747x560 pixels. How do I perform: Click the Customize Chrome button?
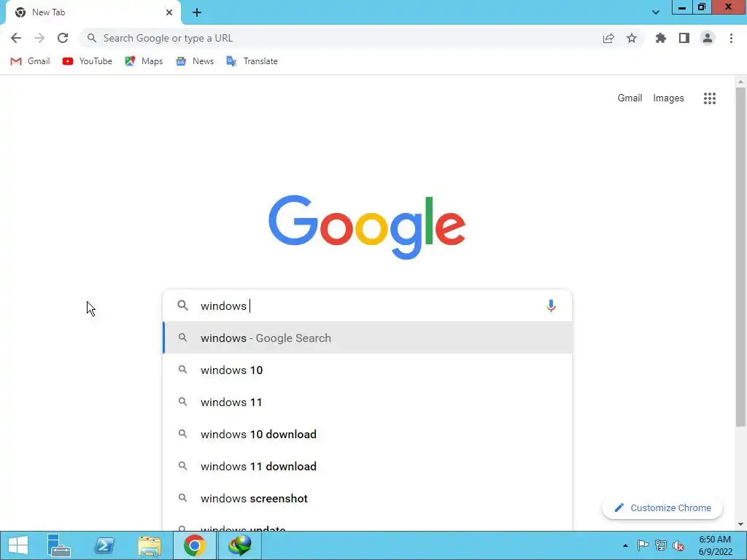[662, 508]
